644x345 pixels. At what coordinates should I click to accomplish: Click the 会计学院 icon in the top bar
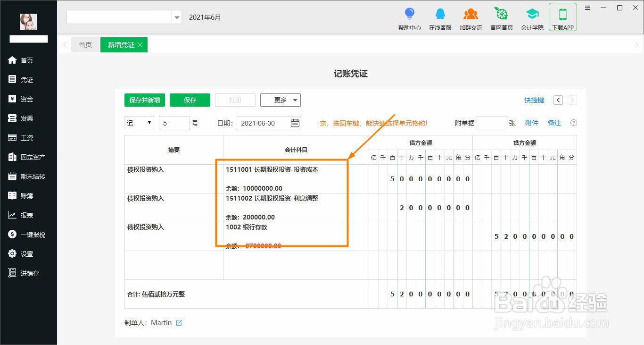532,18
